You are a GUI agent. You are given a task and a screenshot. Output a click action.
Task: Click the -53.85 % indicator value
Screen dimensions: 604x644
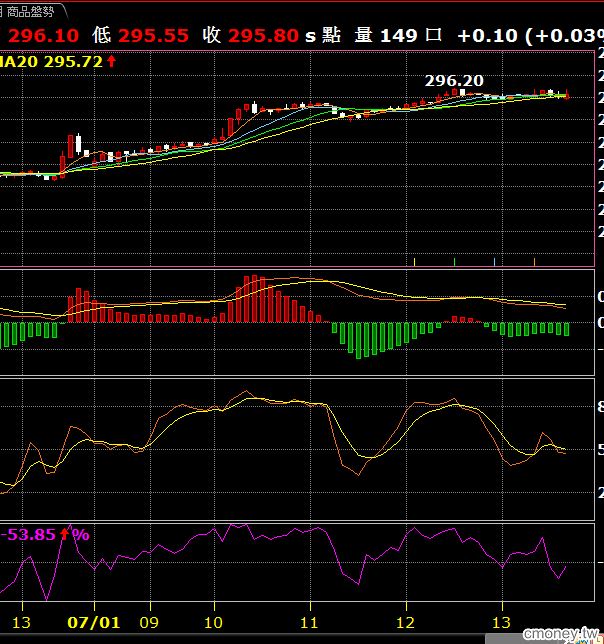click(x=44, y=534)
